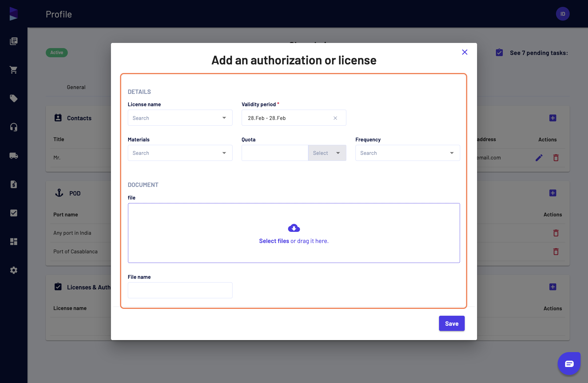Click the File name input field
588x383 pixels.
point(180,290)
